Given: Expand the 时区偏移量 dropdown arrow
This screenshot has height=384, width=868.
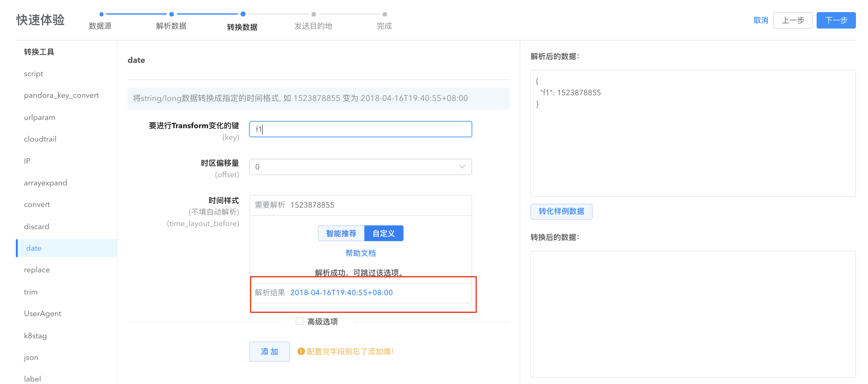Looking at the screenshot, I should [x=462, y=167].
